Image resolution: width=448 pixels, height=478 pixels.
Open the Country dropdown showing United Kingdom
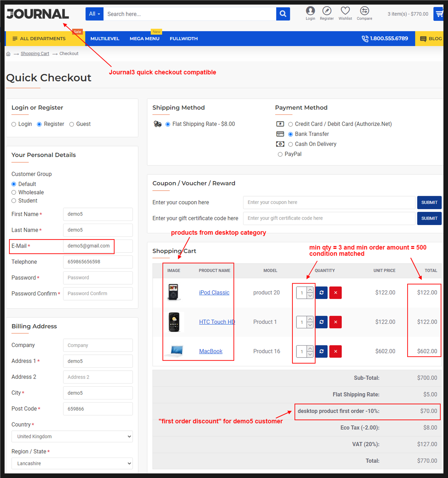[x=72, y=436]
